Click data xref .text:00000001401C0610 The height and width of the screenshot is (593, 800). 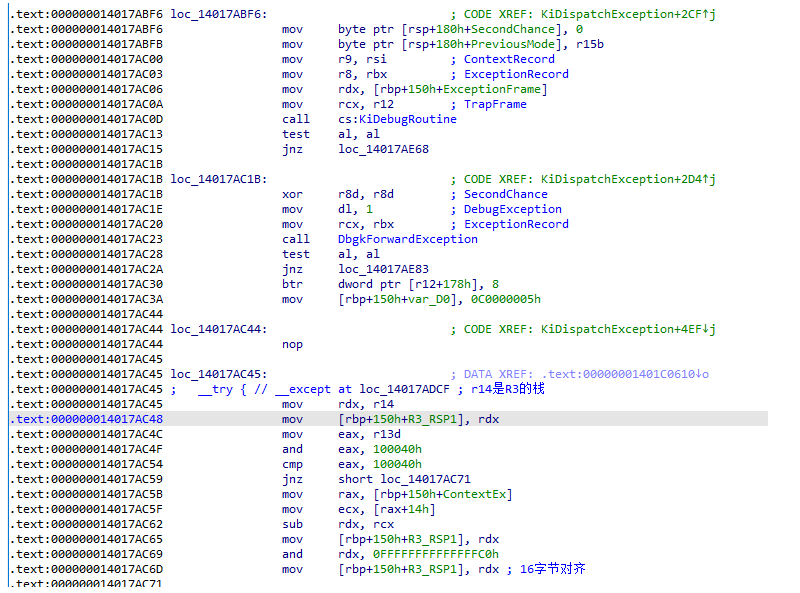[624, 374]
